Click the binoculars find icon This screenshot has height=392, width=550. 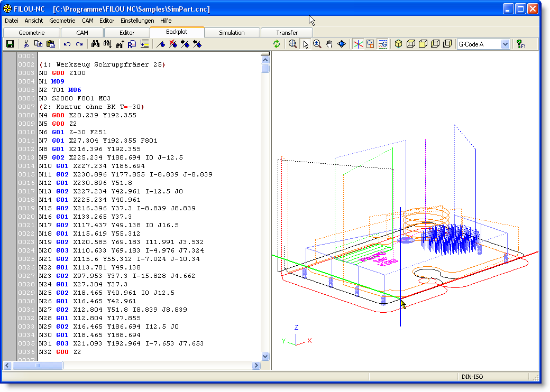[96, 44]
